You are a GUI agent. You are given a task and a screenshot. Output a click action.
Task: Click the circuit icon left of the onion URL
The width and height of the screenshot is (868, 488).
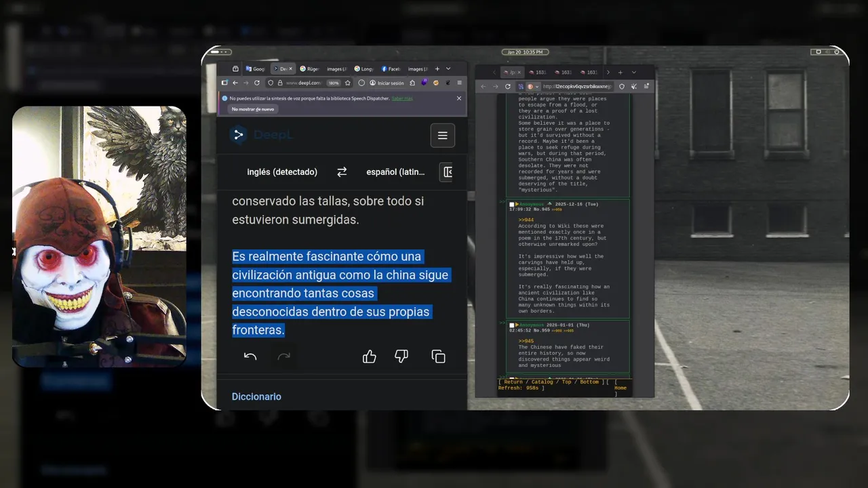pyautogui.click(x=521, y=87)
